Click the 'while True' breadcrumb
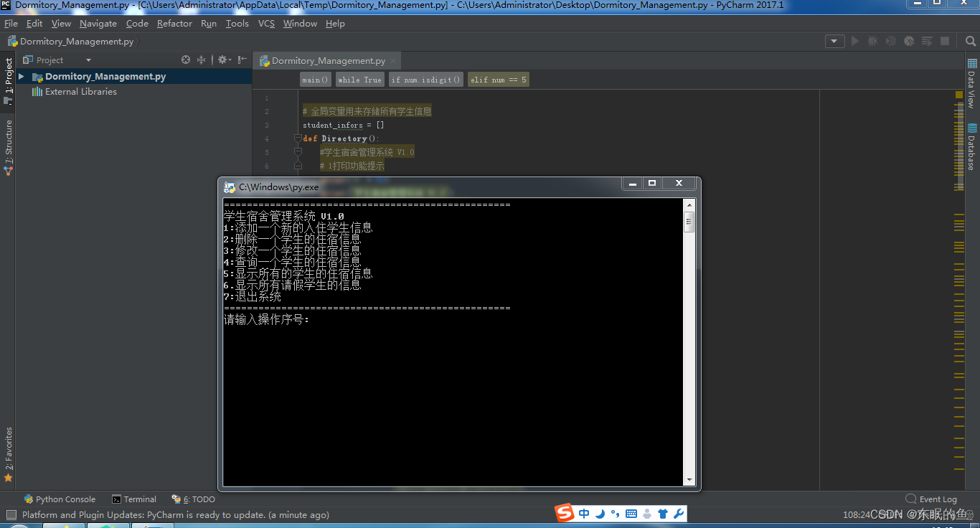Image resolution: width=980 pixels, height=528 pixels. tap(359, 80)
